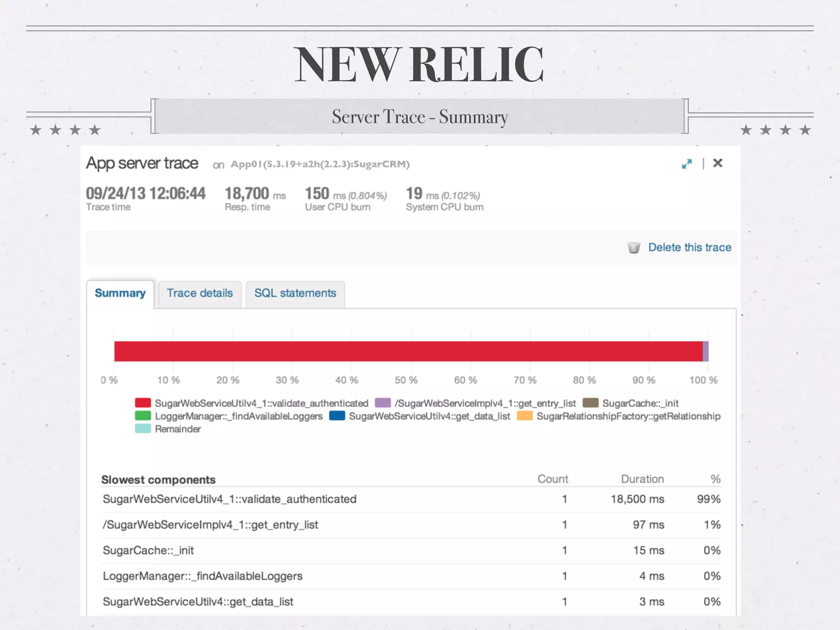Click the purple end segment of the bar

coord(705,352)
